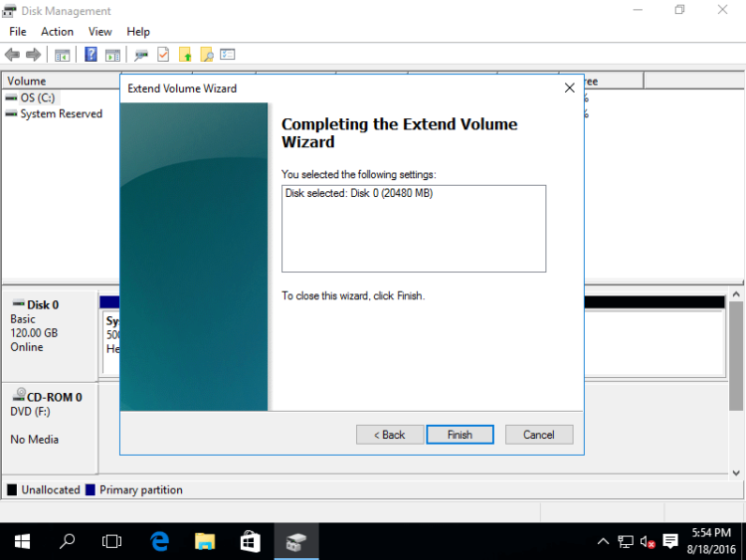
Task: Click the Back arrow toolbar icon
Action: (x=13, y=55)
